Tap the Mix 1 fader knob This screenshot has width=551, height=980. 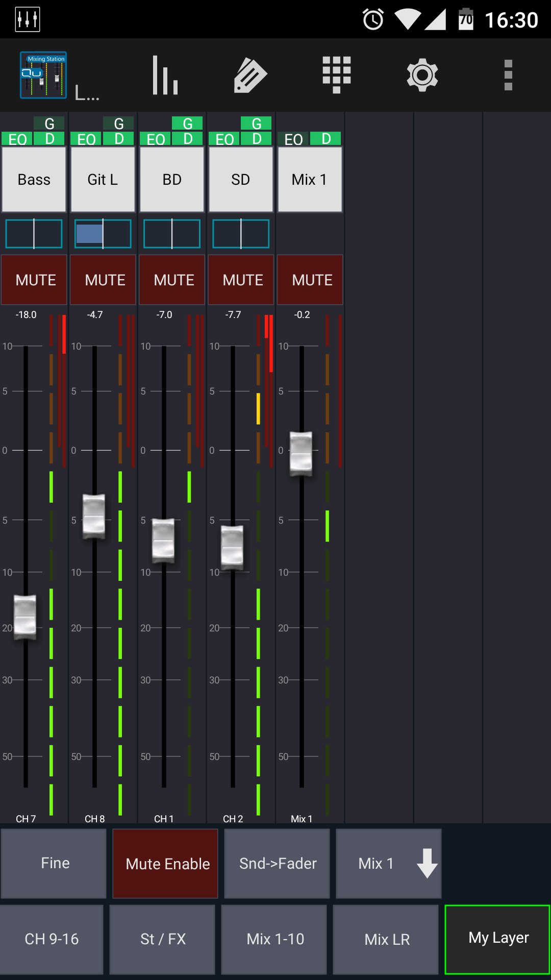301,454
